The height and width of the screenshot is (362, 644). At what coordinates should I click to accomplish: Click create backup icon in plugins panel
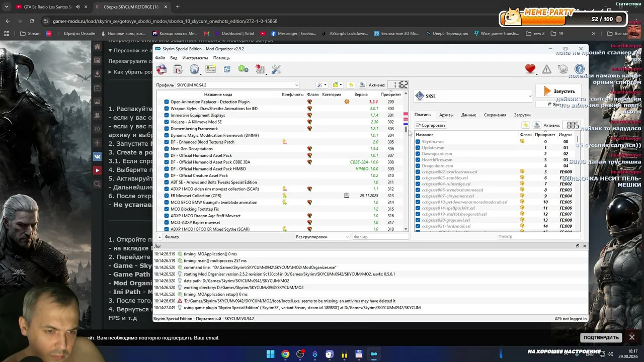click(x=537, y=125)
